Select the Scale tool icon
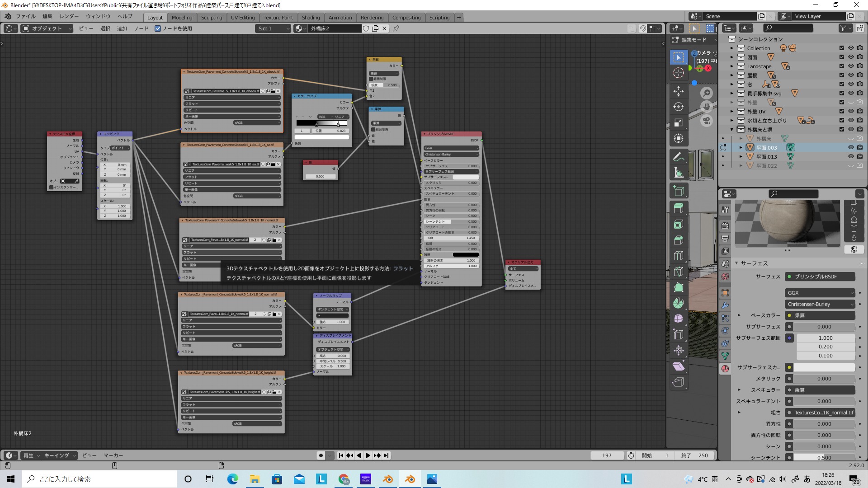868x488 pixels. click(678, 123)
